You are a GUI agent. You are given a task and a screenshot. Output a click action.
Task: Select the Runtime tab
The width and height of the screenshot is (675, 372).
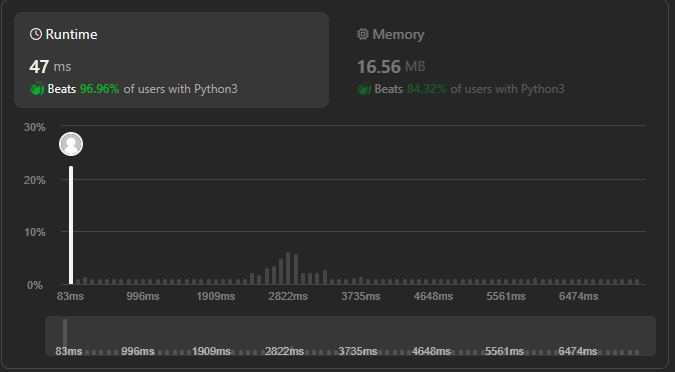[171, 60]
